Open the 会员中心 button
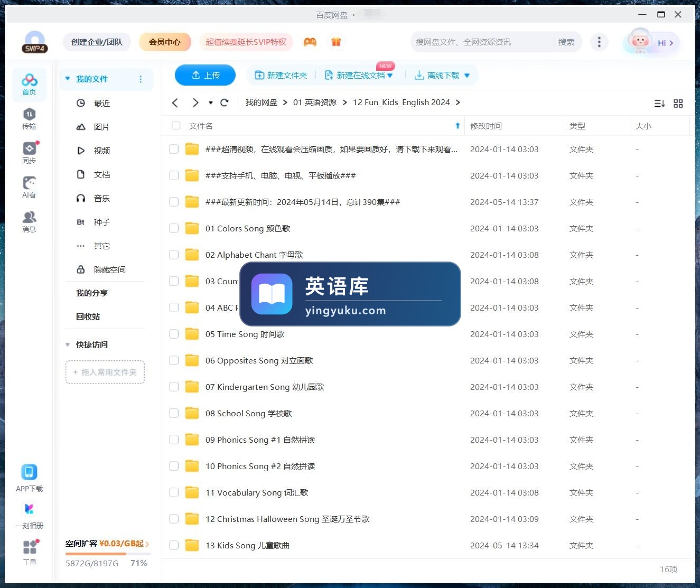 165,42
